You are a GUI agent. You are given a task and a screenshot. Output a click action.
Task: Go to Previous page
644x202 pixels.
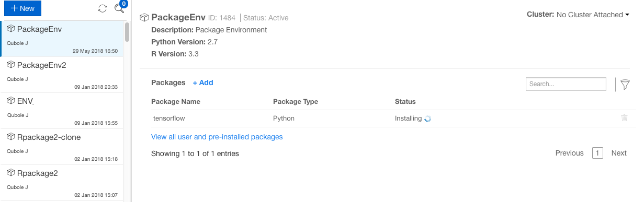click(x=570, y=153)
